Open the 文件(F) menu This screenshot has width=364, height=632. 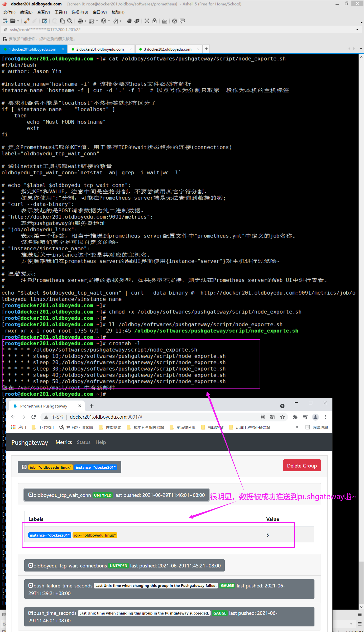tap(9, 12)
